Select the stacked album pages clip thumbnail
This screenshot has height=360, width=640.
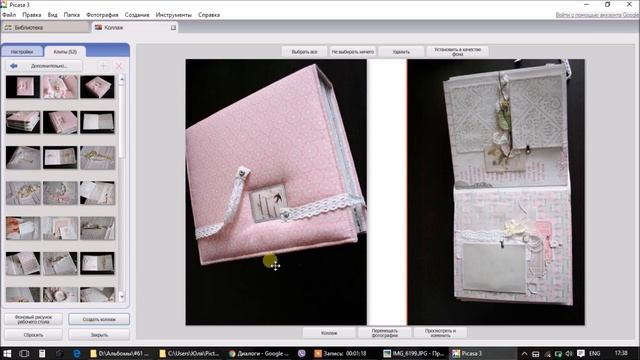pos(23,122)
